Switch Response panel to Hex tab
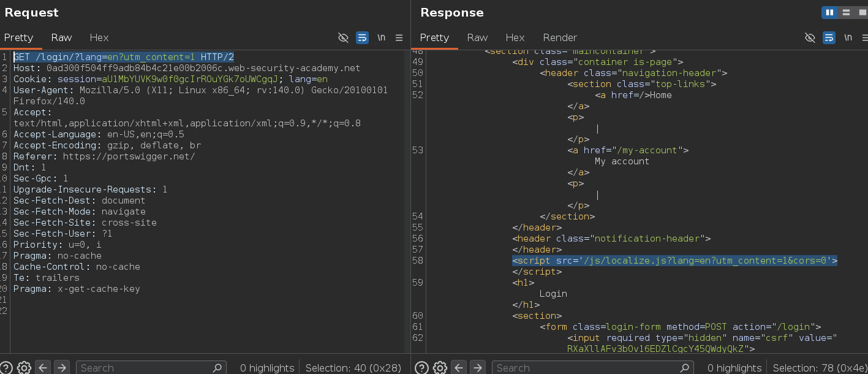This screenshot has width=868, height=374. (x=515, y=37)
